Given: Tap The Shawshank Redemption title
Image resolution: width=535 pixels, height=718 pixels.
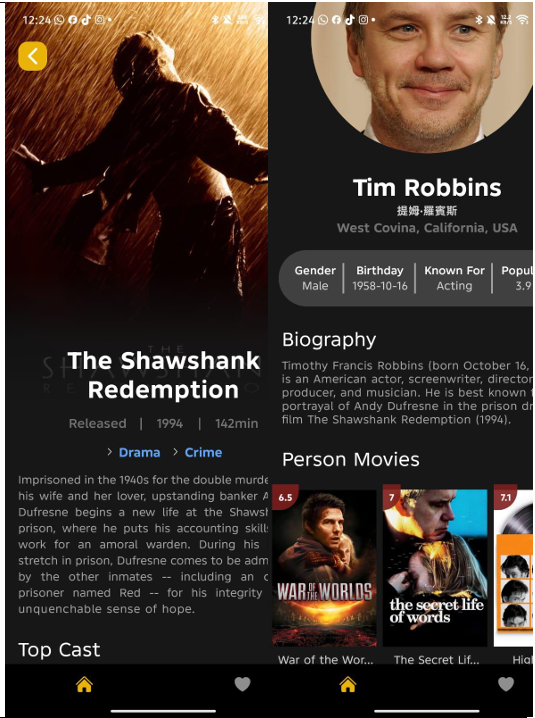Looking at the screenshot, I should click(164, 375).
